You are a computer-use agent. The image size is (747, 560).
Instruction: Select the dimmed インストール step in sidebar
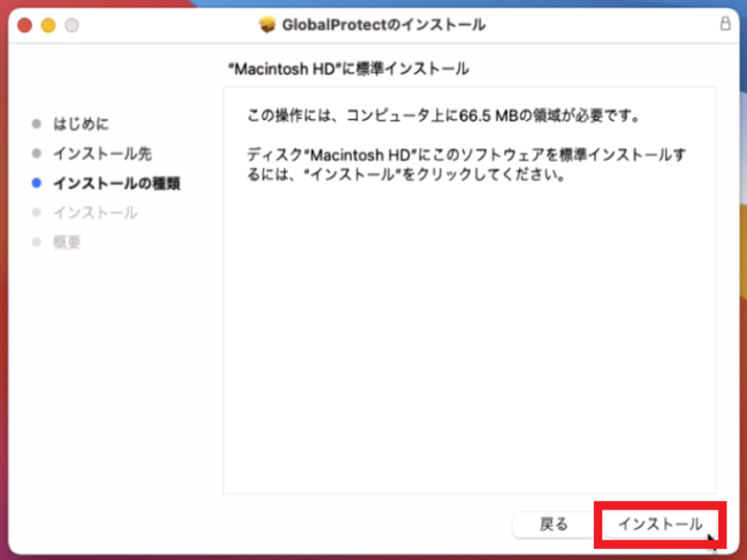point(95,213)
